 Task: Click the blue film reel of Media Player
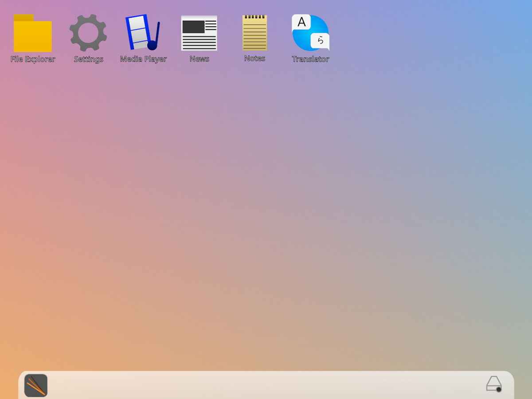(138, 33)
